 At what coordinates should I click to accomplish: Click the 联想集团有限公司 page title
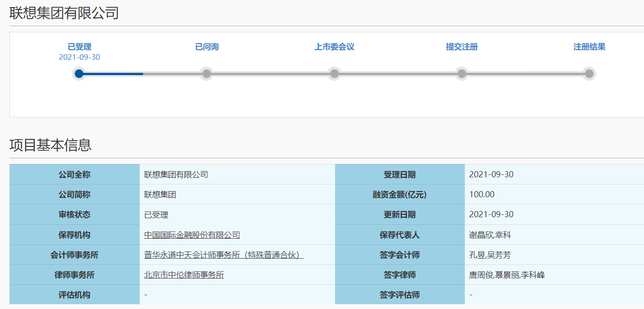(x=64, y=13)
